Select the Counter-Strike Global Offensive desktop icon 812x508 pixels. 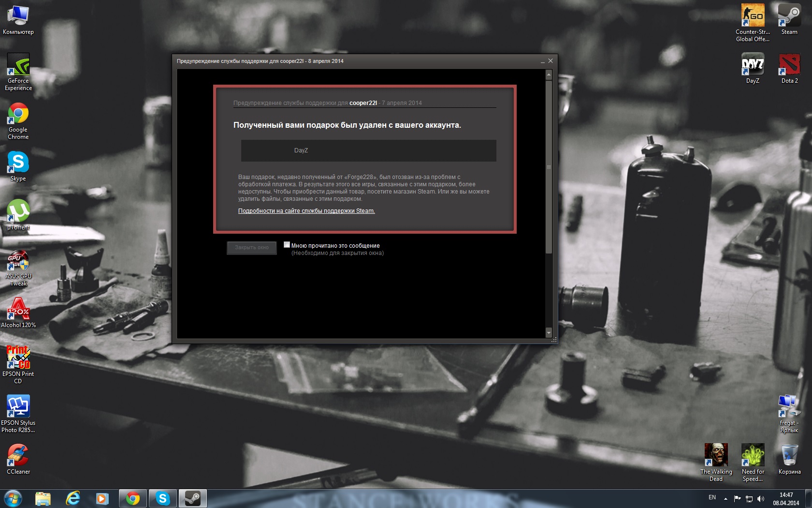coord(753,23)
